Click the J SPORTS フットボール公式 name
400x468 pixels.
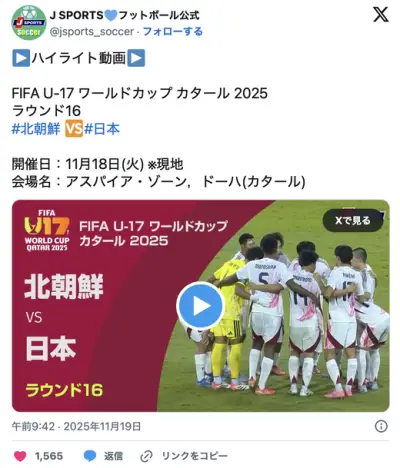click(x=125, y=15)
